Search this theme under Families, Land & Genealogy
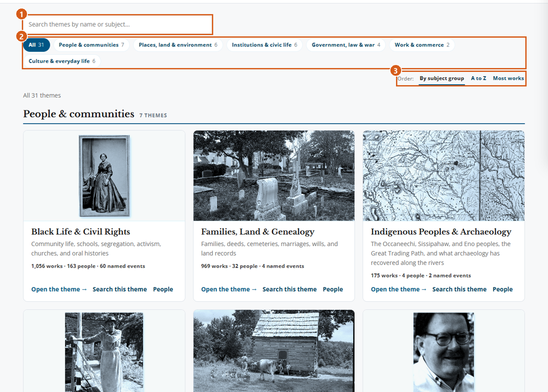 pyautogui.click(x=289, y=289)
